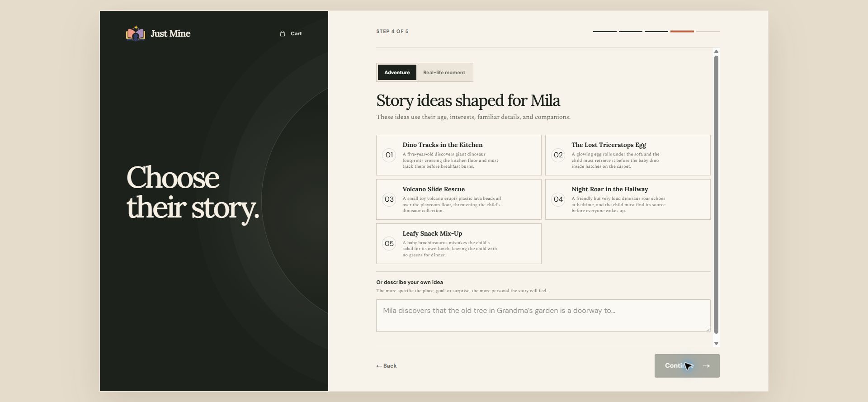Click the Continue button
The width and height of the screenshot is (868, 402).
click(x=687, y=366)
